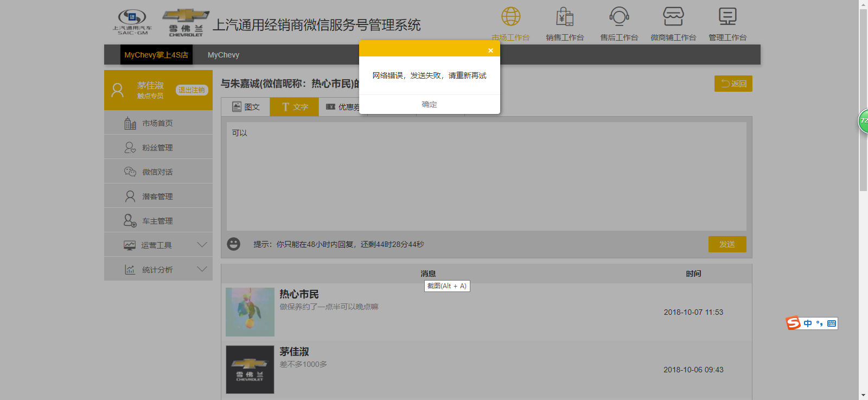Click 茅佳淑 Chevrolet avatar thumbnail
Screen dimensions: 868x400
(x=250, y=370)
